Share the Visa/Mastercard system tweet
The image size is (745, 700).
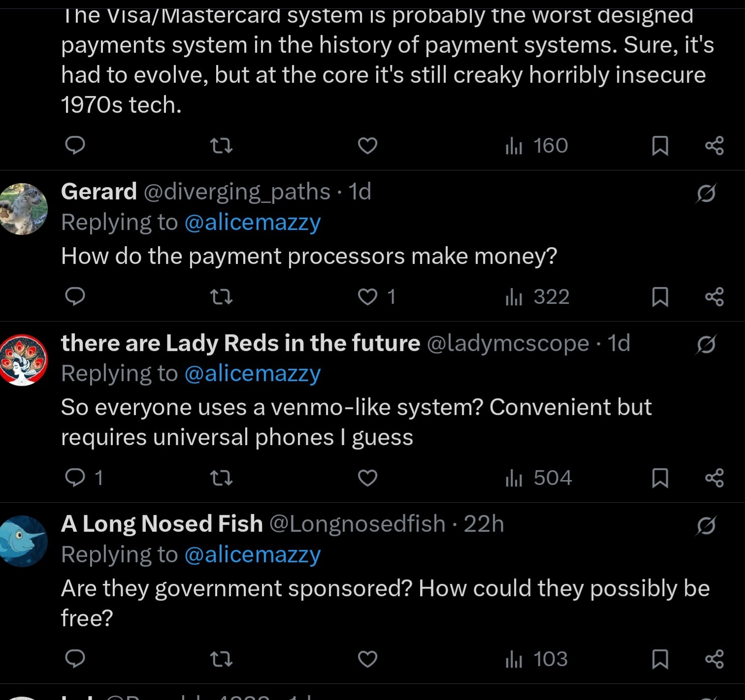click(714, 146)
